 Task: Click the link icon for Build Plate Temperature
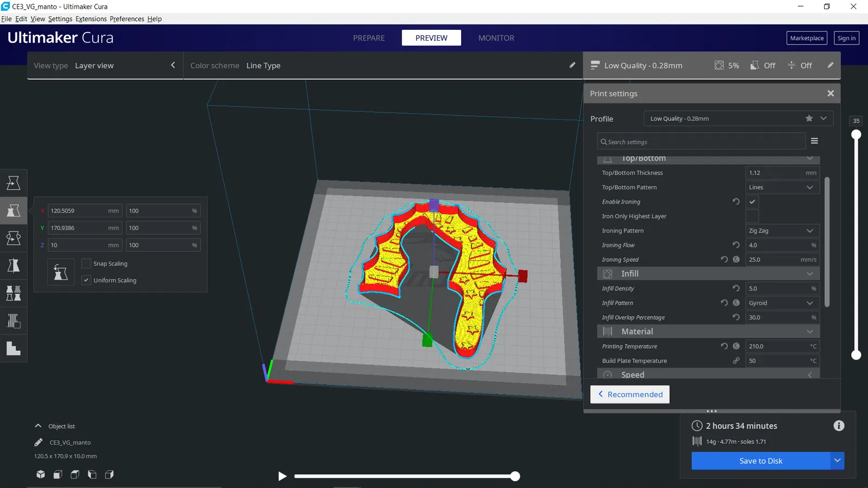click(x=736, y=361)
